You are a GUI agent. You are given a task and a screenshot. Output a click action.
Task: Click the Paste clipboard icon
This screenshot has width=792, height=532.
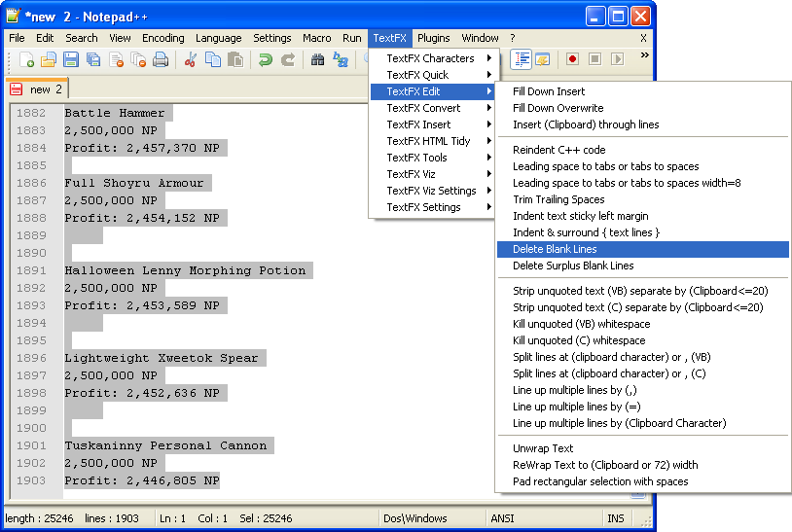[x=235, y=59]
